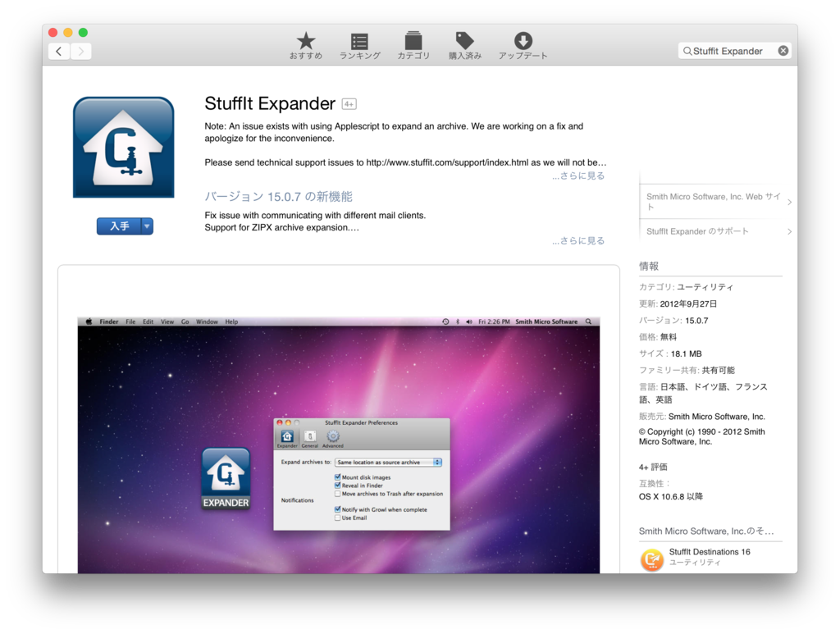Click the Smith Micro Software menu bar text
Screen dimensions: 840x634
pos(546,322)
